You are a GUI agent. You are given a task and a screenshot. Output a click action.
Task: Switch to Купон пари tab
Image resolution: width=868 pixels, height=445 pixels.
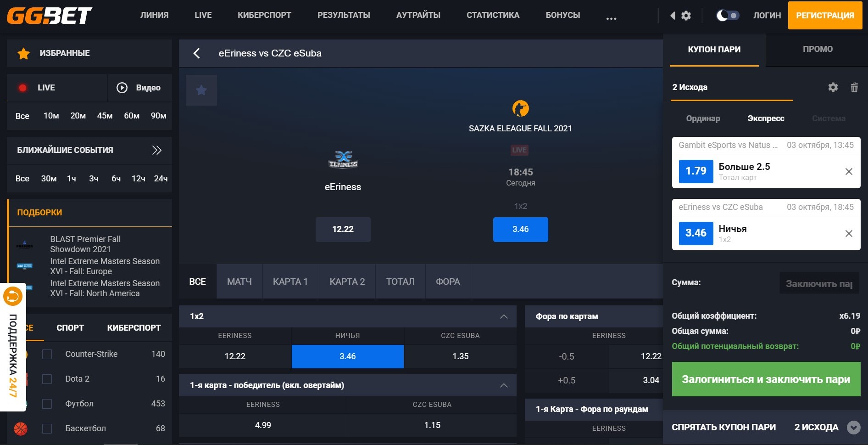[714, 50]
